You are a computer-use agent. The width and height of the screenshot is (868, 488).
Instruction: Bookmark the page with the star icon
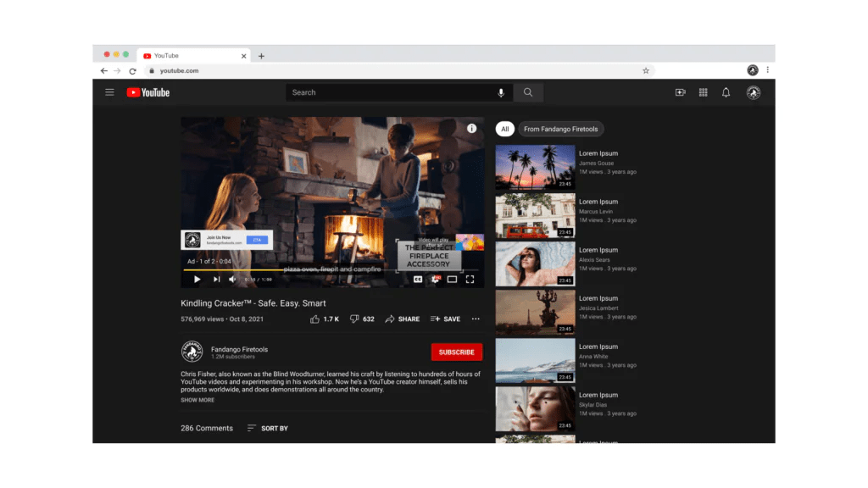pos(645,71)
